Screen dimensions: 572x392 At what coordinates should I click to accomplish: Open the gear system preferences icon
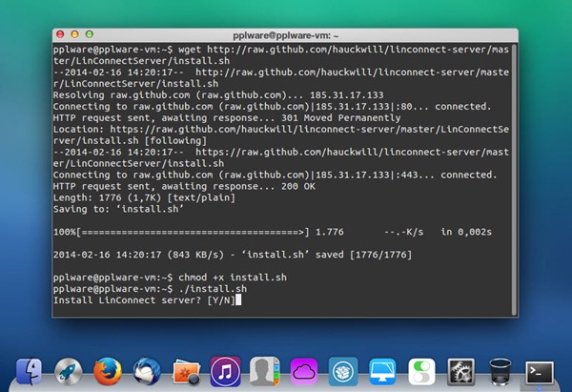461,372
